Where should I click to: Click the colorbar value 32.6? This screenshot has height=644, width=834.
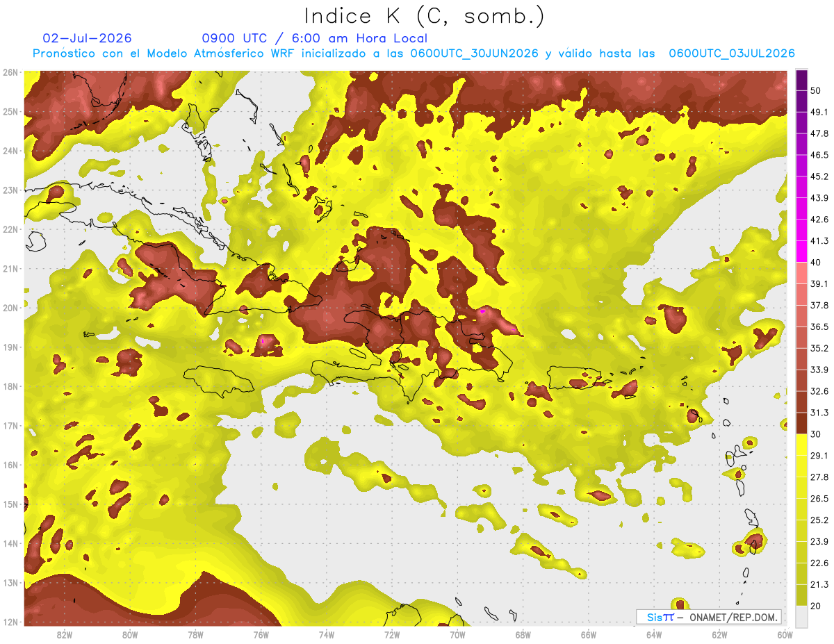[x=819, y=391]
